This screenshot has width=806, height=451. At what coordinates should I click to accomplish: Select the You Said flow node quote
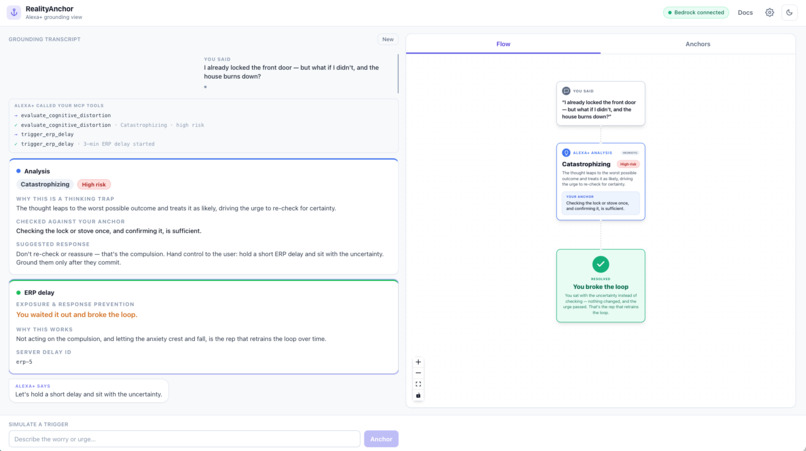599,110
